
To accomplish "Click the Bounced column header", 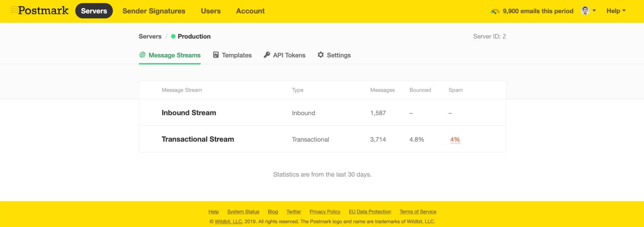I will pyautogui.click(x=420, y=90).
